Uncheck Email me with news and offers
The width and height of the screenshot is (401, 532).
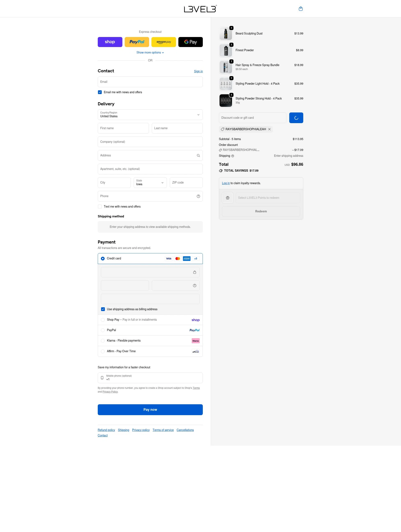(100, 92)
